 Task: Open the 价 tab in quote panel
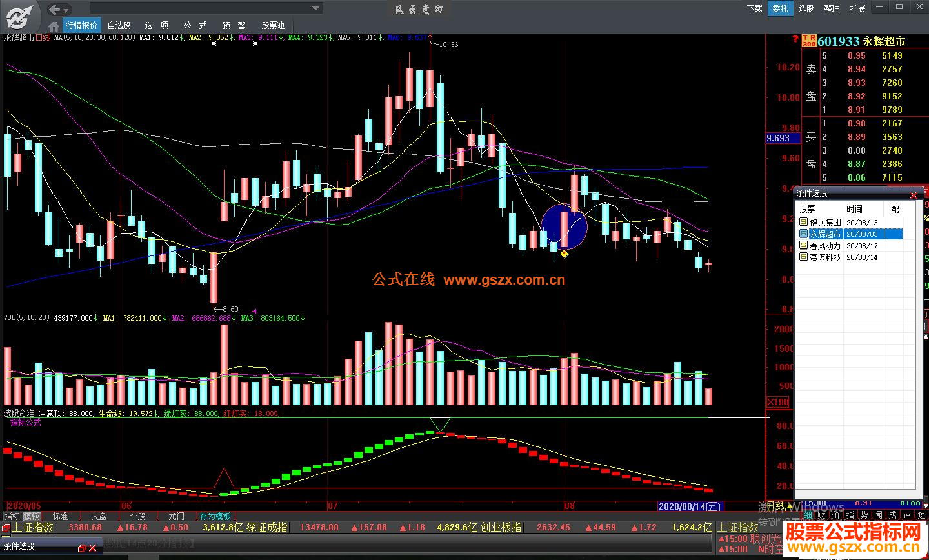(836, 515)
